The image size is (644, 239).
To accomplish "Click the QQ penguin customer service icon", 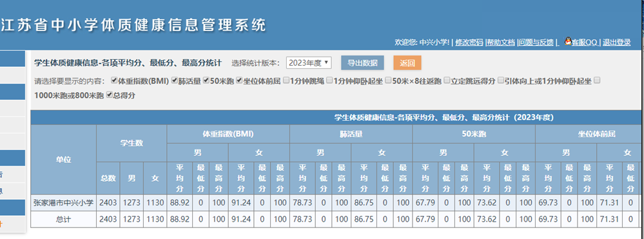I will pos(568,41).
